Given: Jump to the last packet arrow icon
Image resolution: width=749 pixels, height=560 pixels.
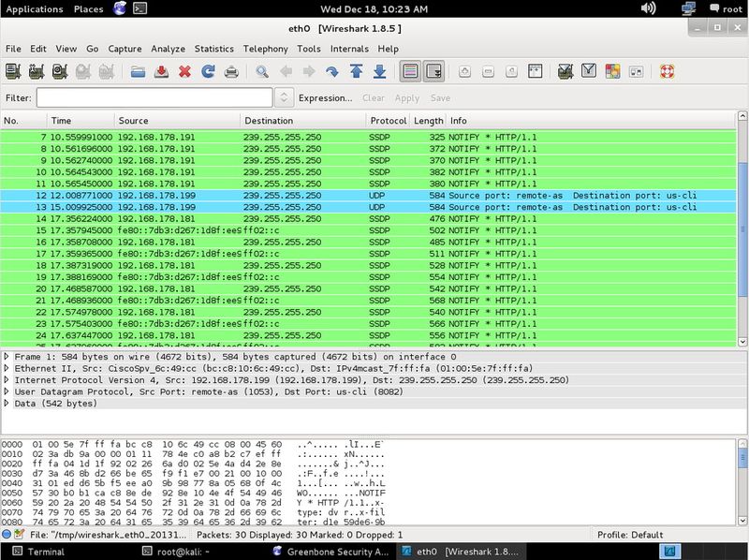Looking at the screenshot, I should (x=379, y=71).
